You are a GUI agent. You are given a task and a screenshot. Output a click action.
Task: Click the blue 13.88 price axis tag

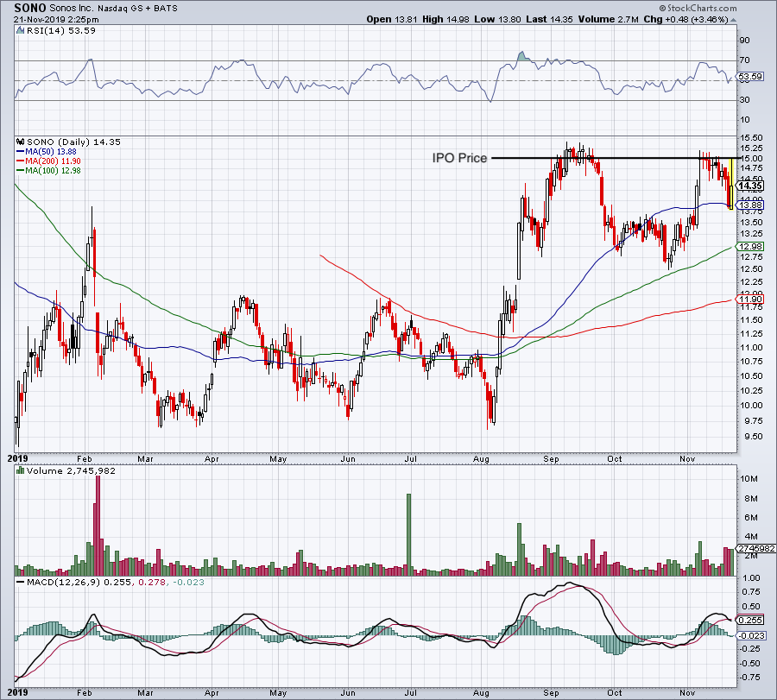750,205
